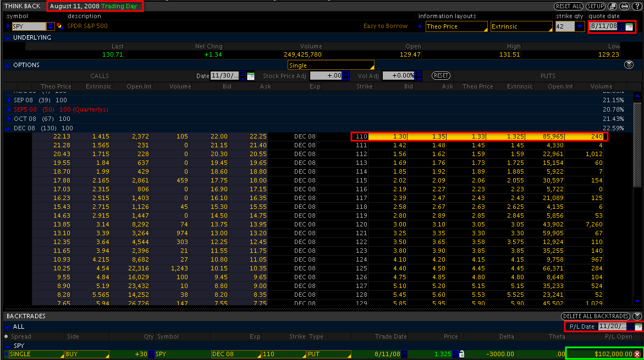Viewport: 644px width, 360px height.
Task: Expand the OCT 08 expiration row
Action: (x=9, y=119)
